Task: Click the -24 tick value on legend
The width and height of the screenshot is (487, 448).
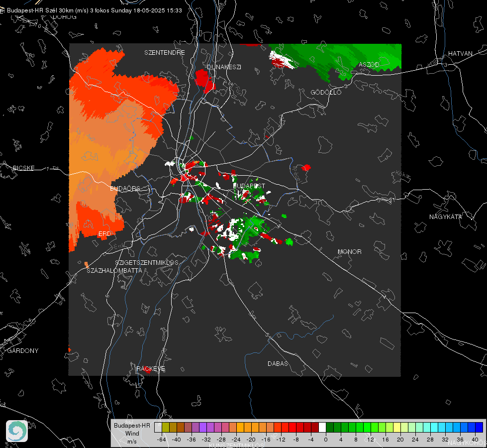Action: (x=236, y=440)
